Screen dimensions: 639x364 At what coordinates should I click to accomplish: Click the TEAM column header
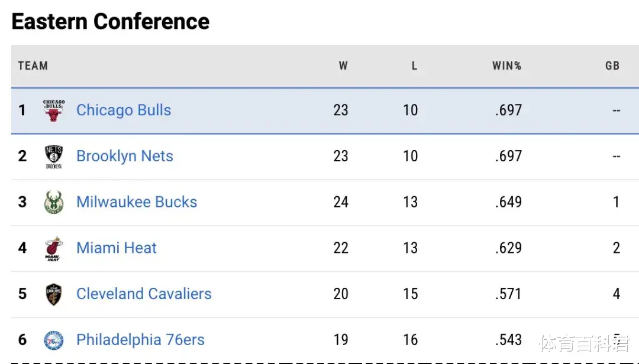[x=33, y=66]
